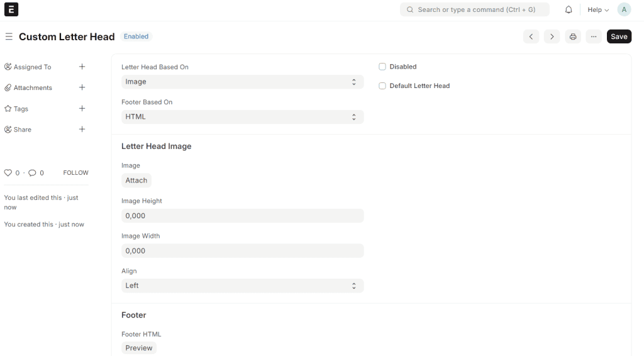This screenshot has height=356, width=644.
Task: Toggle the sidebar hamburger icon
Action: point(9,36)
